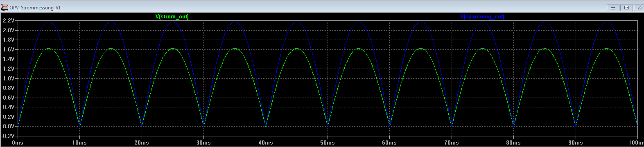Click the 80ms tick label below plot
Viewport: 644px width, 147px height.
(x=513, y=143)
